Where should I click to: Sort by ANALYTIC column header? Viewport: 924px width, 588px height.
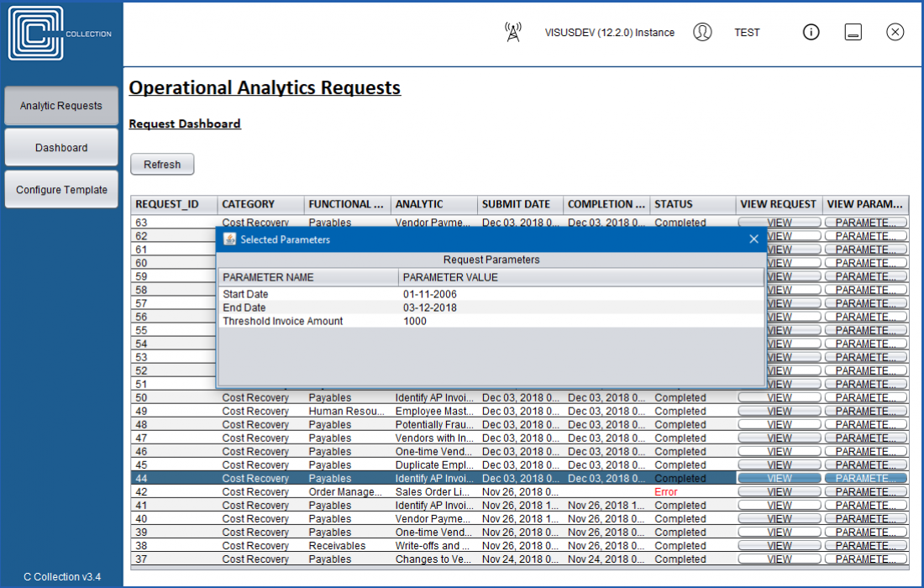(433, 204)
